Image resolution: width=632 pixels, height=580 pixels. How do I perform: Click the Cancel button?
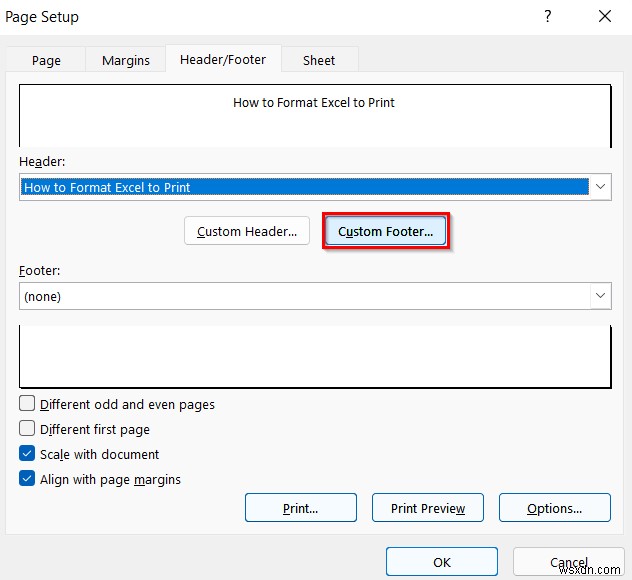[569, 562]
